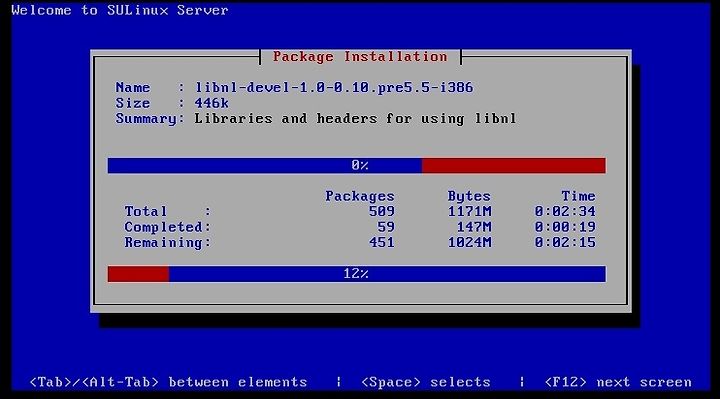Click the Packages column header
The width and height of the screenshot is (720, 399).
(x=360, y=196)
